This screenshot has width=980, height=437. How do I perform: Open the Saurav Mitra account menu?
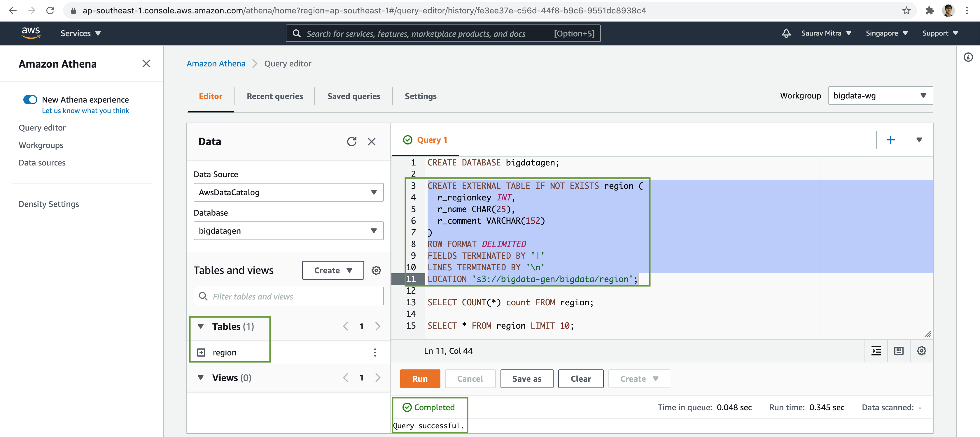click(x=826, y=34)
